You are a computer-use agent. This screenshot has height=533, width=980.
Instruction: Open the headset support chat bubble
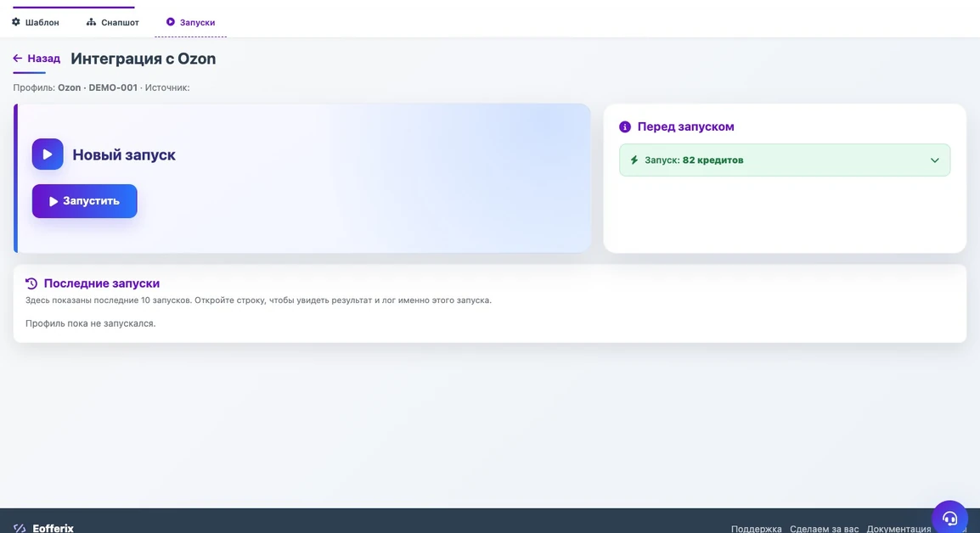point(950,518)
